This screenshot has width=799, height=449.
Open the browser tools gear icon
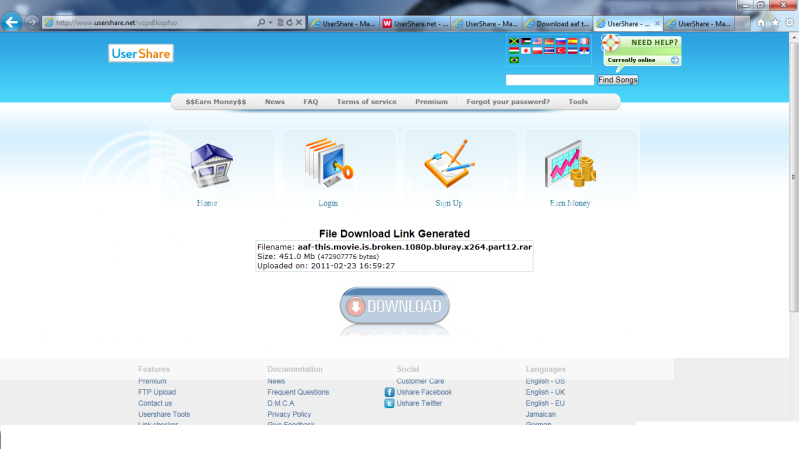[x=788, y=22]
